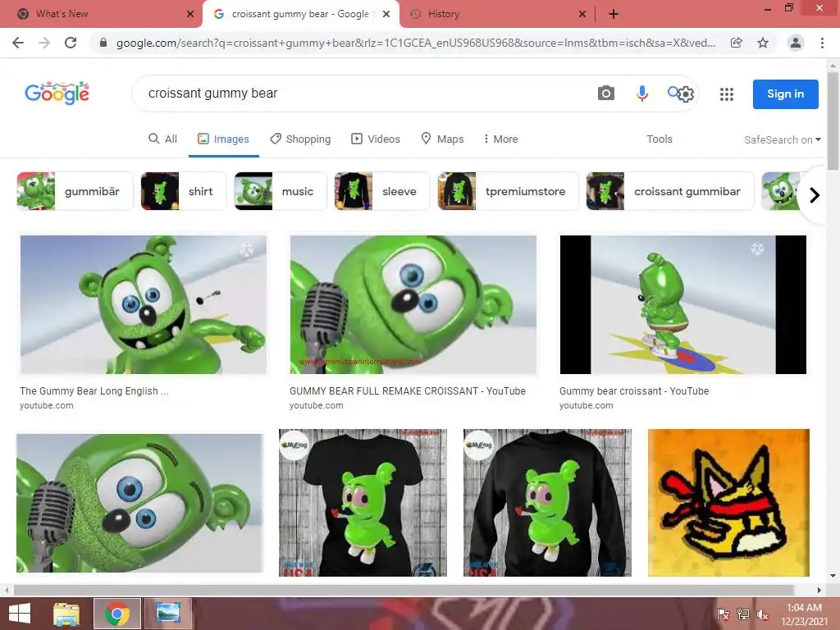Click the network tray icon
Image resolution: width=840 pixels, height=630 pixels.
[x=743, y=614]
